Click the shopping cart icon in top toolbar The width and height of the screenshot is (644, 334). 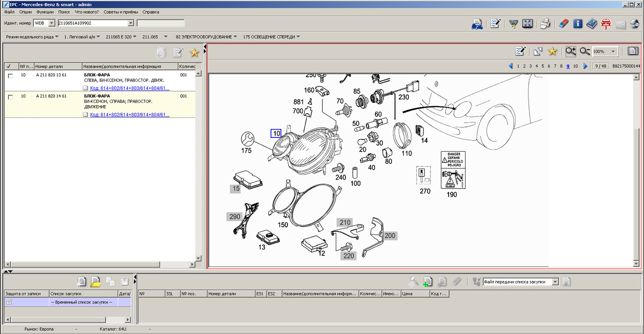tap(513, 24)
